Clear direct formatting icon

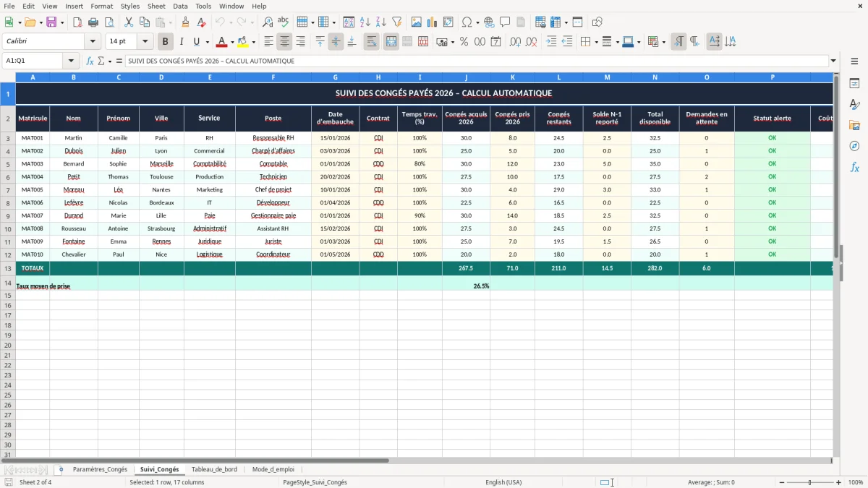[201, 22]
